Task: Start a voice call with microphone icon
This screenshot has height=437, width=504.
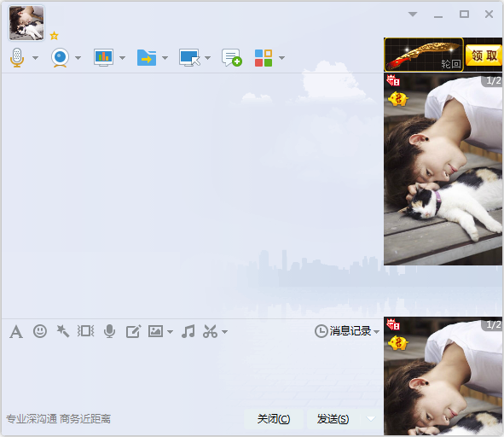Action: coord(17,57)
